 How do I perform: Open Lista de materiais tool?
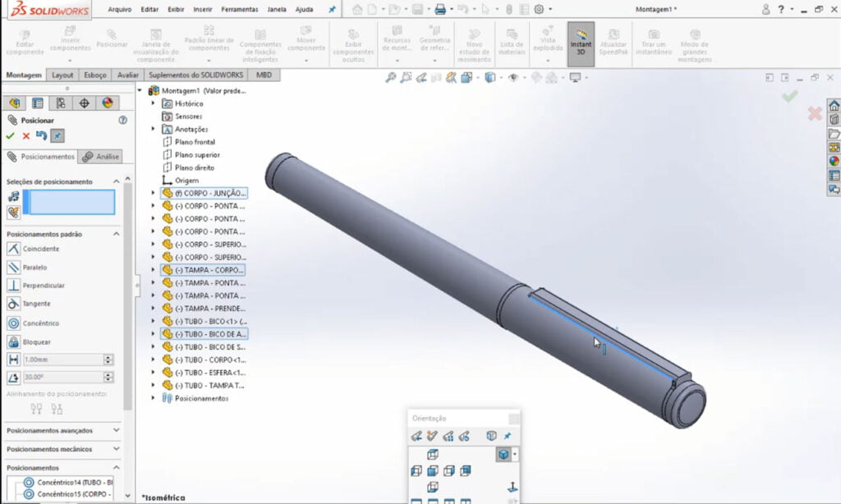(512, 42)
